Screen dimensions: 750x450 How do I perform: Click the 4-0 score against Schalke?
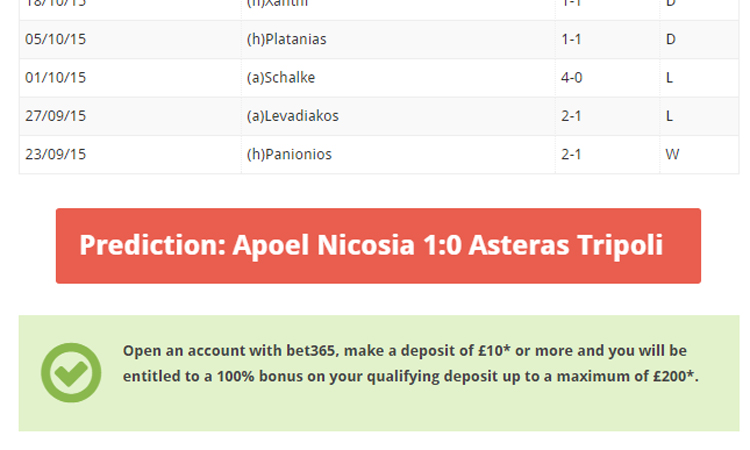607,77
